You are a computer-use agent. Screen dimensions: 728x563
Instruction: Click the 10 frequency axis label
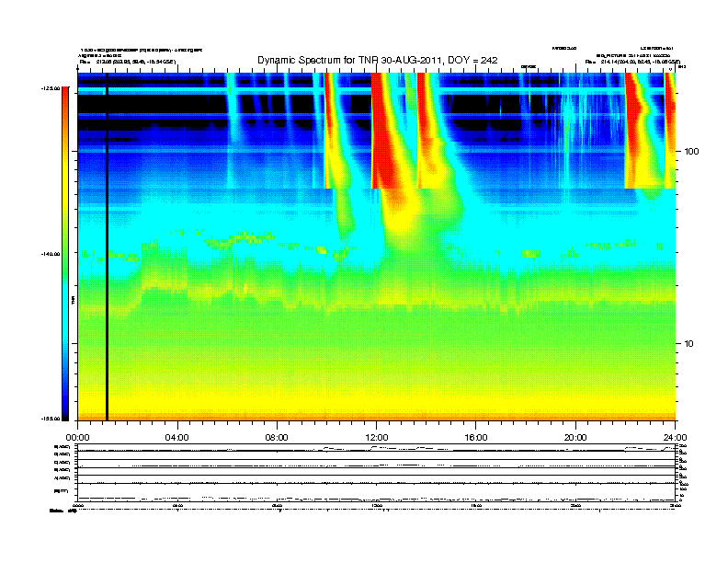[x=689, y=344]
